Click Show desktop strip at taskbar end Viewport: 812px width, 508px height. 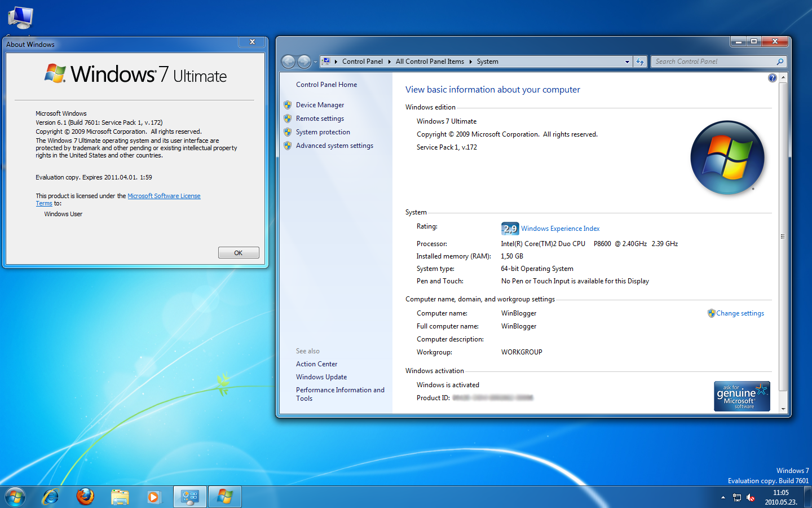(807, 497)
